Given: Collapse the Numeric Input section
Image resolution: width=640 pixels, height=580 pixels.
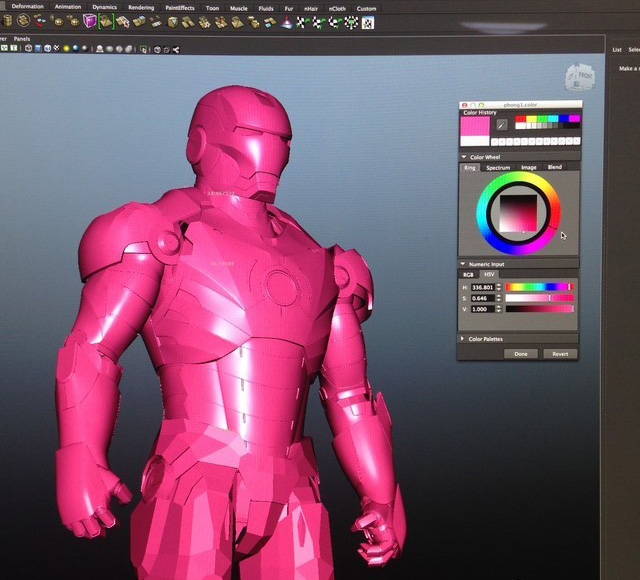Looking at the screenshot, I should pyautogui.click(x=464, y=264).
